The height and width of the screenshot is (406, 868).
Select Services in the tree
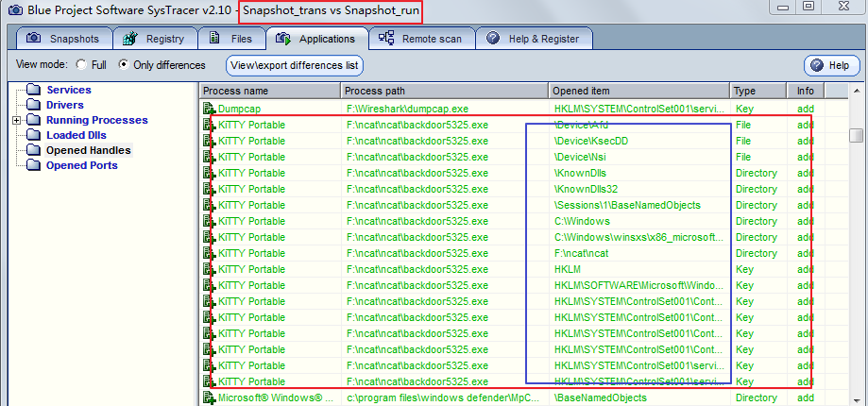click(x=69, y=90)
